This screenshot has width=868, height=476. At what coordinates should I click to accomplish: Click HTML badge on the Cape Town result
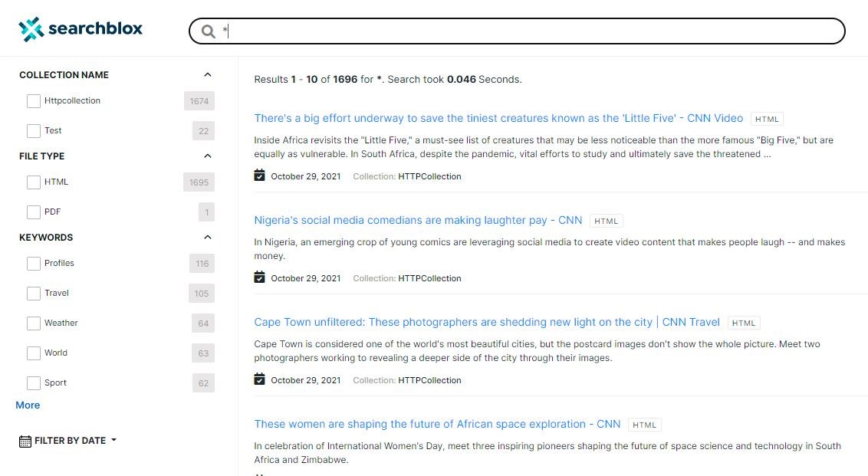[x=744, y=323]
